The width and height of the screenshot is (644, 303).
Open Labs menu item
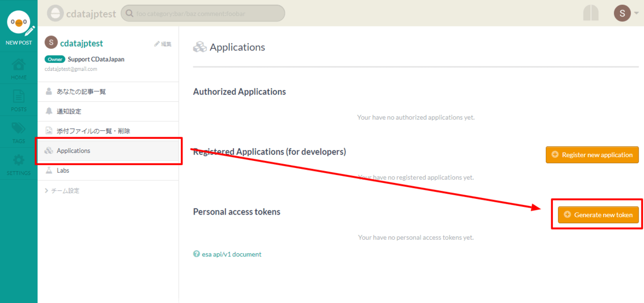(63, 171)
